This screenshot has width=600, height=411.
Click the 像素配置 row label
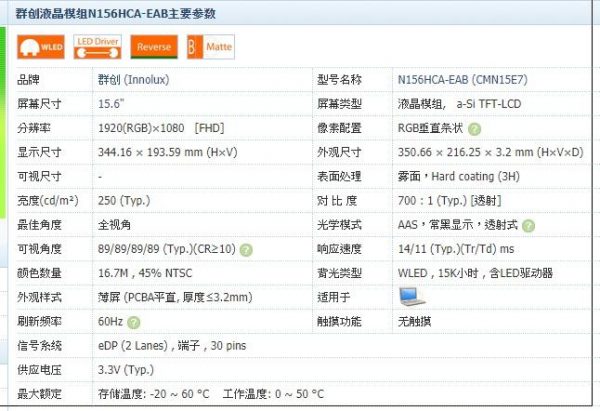tap(339, 128)
